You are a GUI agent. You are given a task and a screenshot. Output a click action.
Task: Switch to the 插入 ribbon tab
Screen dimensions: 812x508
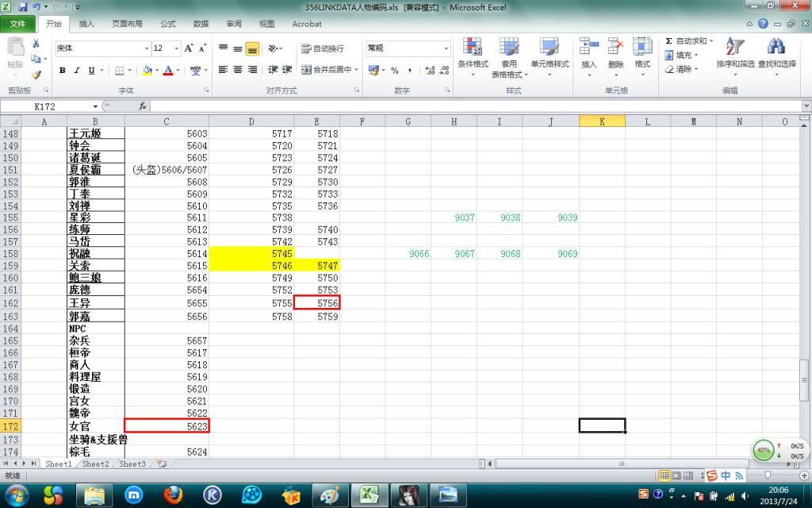coord(86,24)
